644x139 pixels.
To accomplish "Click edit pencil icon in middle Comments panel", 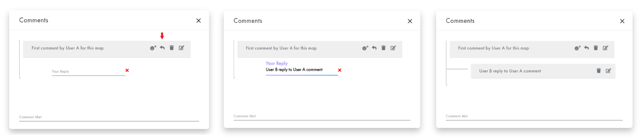I will tap(393, 48).
